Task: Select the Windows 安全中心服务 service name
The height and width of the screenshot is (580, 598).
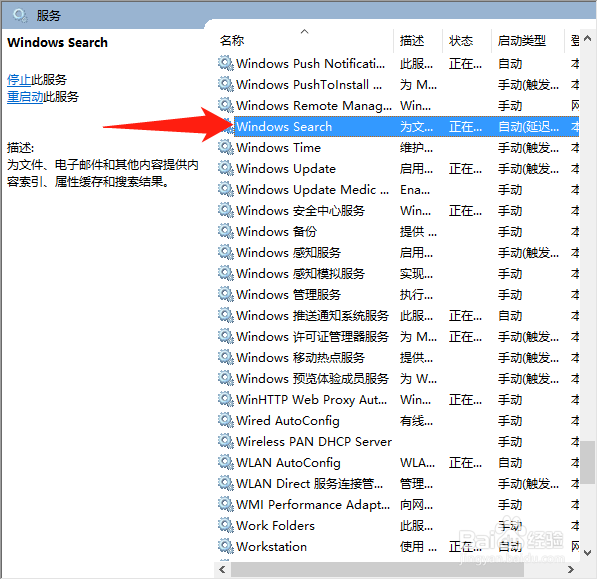Action: [x=301, y=210]
